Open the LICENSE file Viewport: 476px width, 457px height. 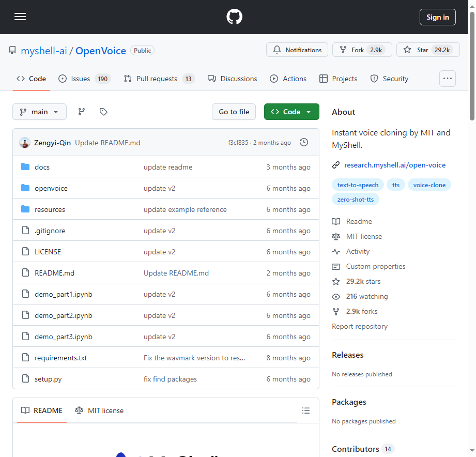click(48, 252)
